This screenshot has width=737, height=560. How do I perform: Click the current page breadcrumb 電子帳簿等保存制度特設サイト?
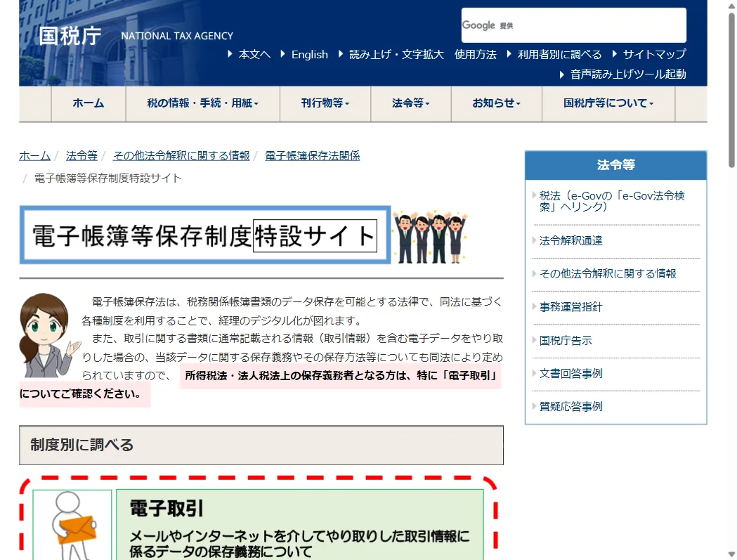pos(107,178)
